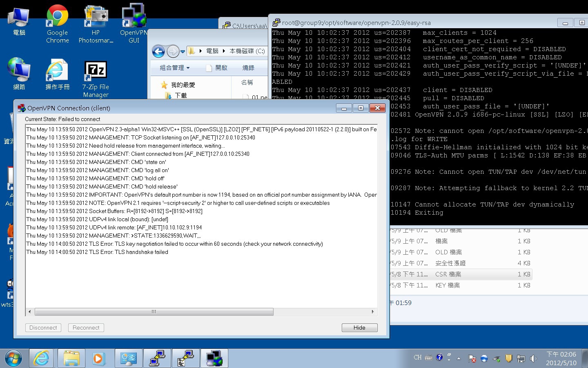Open the Action Center flag tray icon

(472, 359)
